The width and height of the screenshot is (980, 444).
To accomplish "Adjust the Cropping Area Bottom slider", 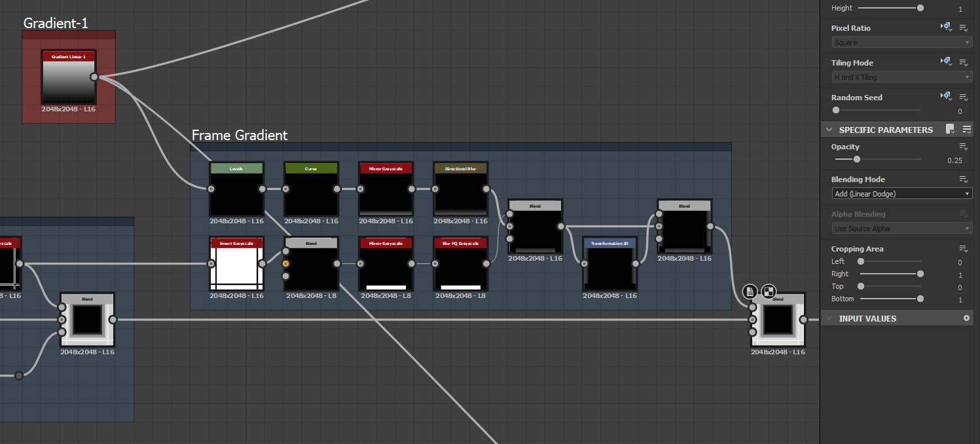I will 920,299.
